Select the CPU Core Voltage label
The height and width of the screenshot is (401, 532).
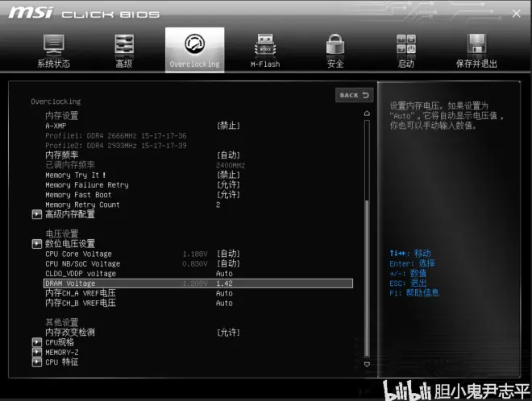click(x=78, y=254)
